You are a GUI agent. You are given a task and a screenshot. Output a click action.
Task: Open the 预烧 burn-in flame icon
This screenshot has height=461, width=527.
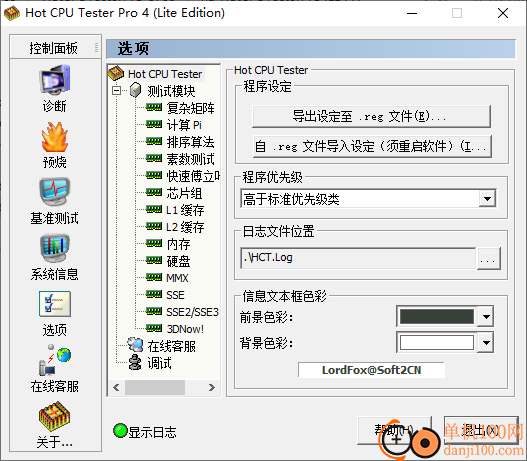(x=55, y=137)
